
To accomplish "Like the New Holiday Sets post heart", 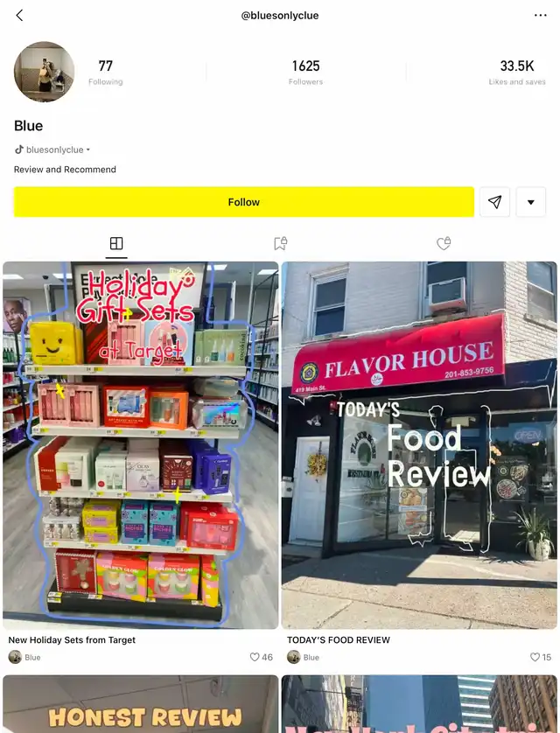I will tap(255, 657).
